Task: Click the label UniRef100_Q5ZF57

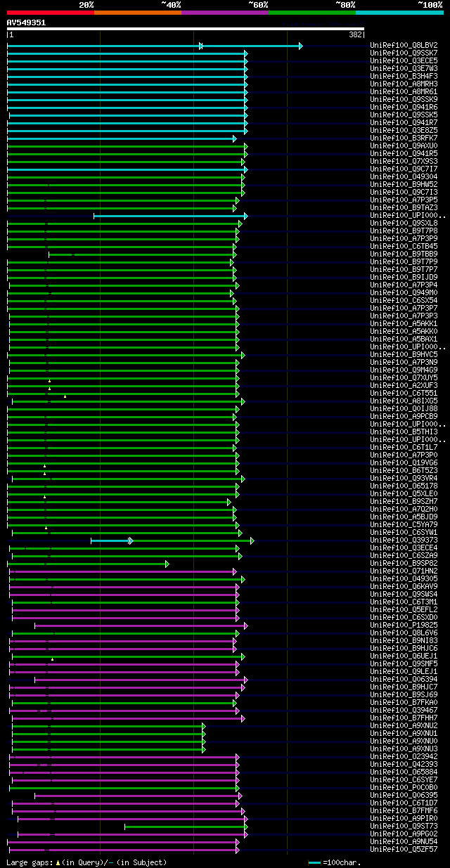Action: [404, 849]
